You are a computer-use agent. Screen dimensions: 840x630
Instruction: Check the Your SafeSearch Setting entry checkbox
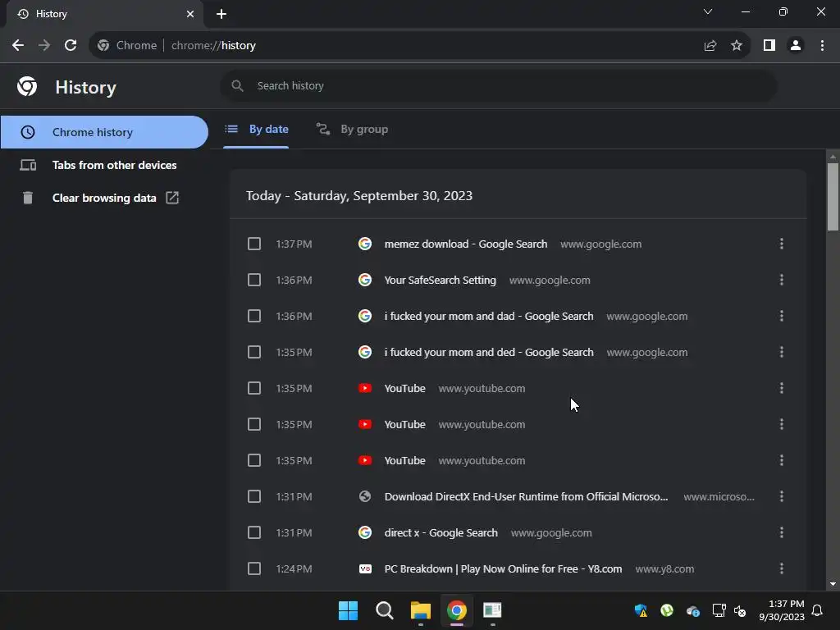click(254, 280)
